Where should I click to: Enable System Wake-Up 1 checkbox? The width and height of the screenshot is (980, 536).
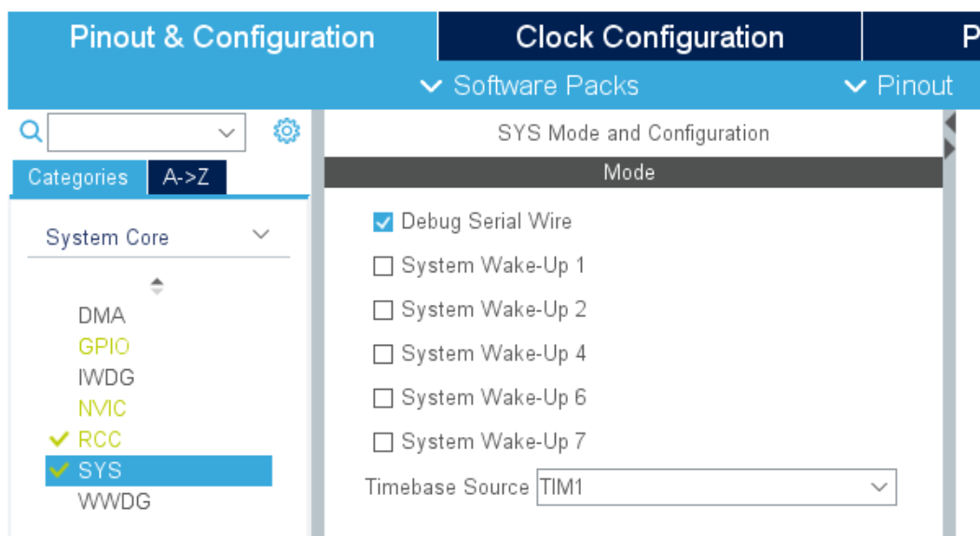[x=382, y=267]
